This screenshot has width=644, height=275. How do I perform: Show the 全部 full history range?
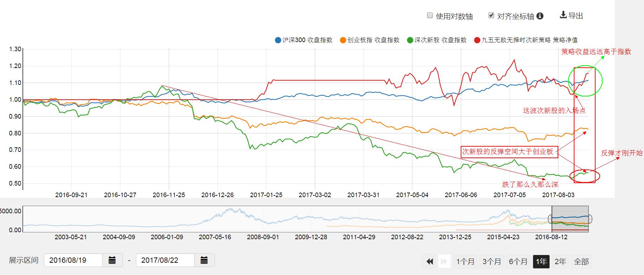(x=581, y=261)
